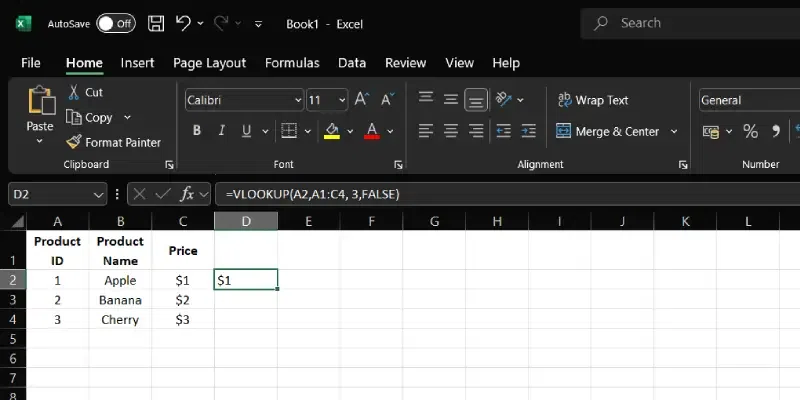Image resolution: width=800 pixels, height=400 pixels.
Task: Expand the Merge & Center dropdown arrow
Action: (x=674, y=132)
